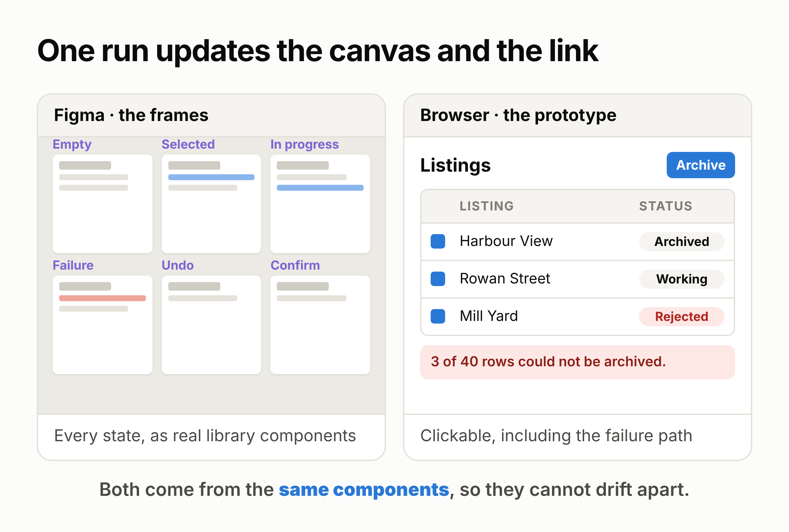Toggle the Rowan Street row checkbox

tap(438, 279)
